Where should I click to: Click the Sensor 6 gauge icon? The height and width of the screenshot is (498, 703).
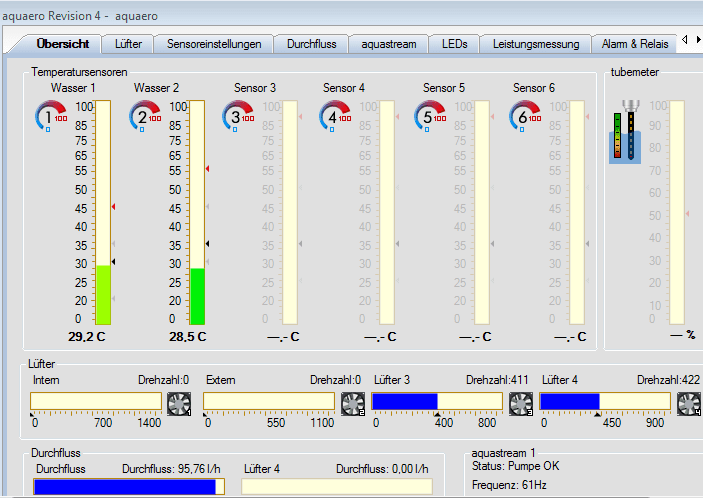tap(525, 116)
